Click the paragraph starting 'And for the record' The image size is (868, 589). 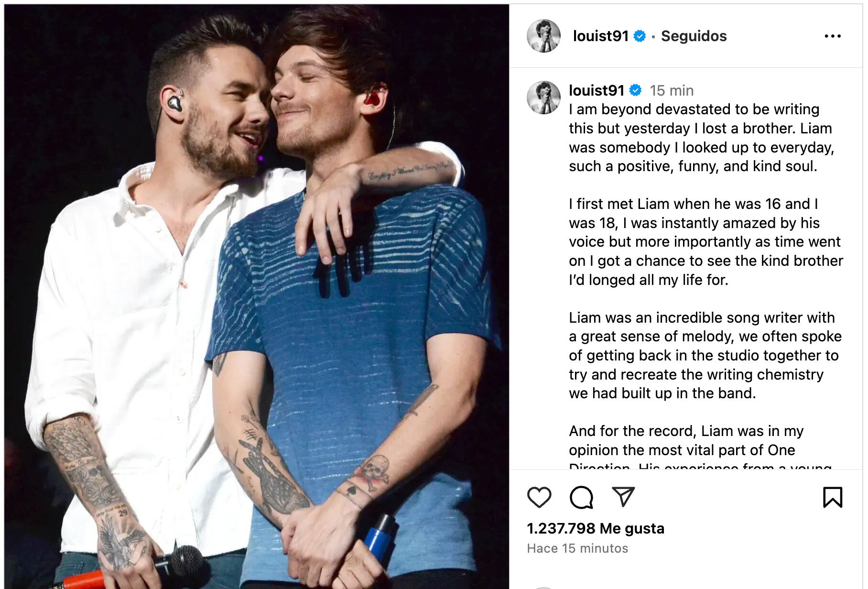(700, 446)
